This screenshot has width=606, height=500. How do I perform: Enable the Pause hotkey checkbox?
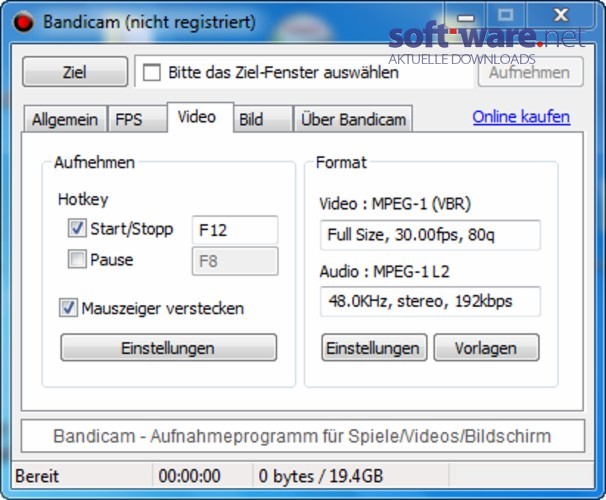[77, 259]
